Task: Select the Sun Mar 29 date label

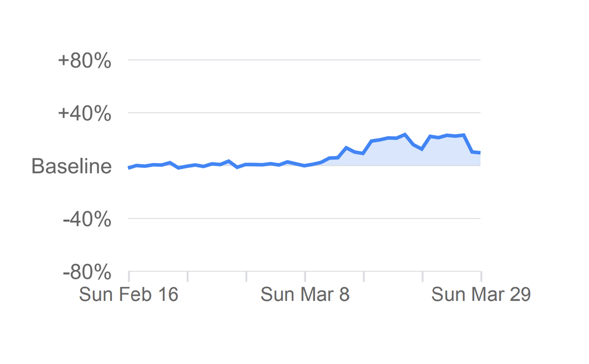Action: pyautogui.click(x=481, y=294)
